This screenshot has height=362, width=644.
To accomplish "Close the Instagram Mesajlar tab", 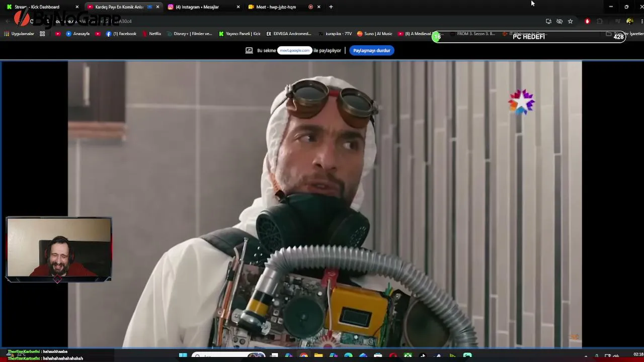I will [238, 7].
